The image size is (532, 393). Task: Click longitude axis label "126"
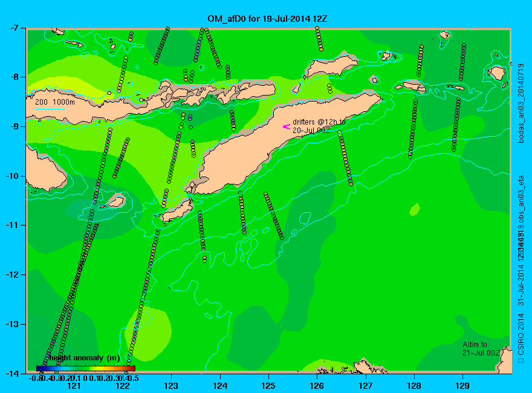[317, 386]
